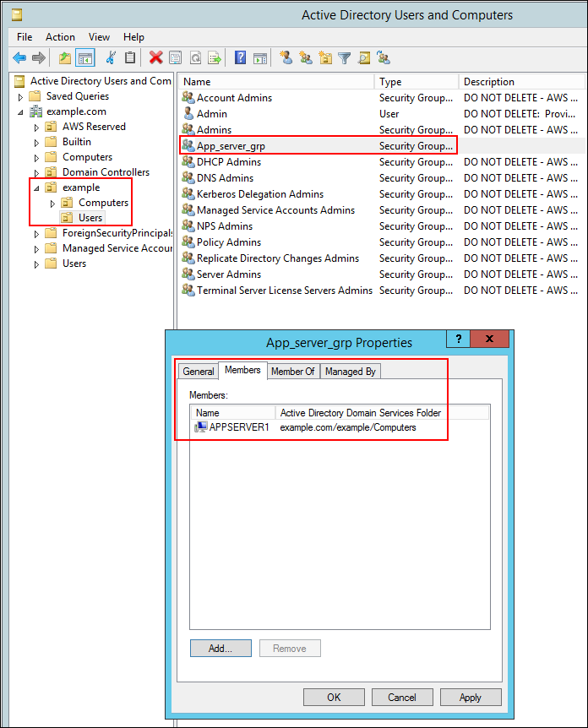Open the File menu
Image resolution: width=588 pixels, height=728 pixels.
pyautogui.click(x=24, y=37)
